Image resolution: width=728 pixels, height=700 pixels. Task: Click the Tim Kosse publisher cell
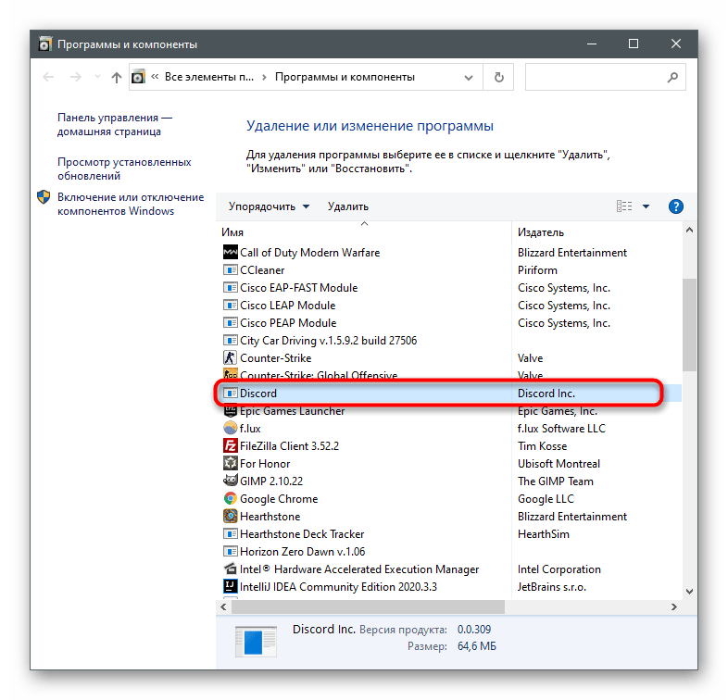(x=542, y=445)
